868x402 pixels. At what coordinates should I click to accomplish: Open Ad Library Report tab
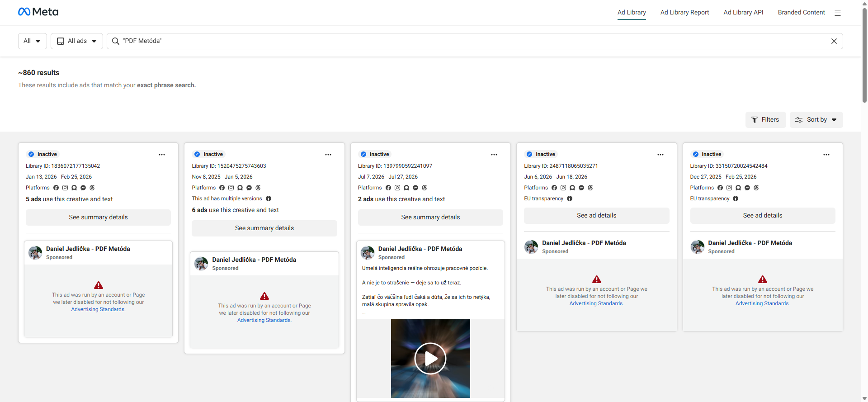[x=684, y=13]
